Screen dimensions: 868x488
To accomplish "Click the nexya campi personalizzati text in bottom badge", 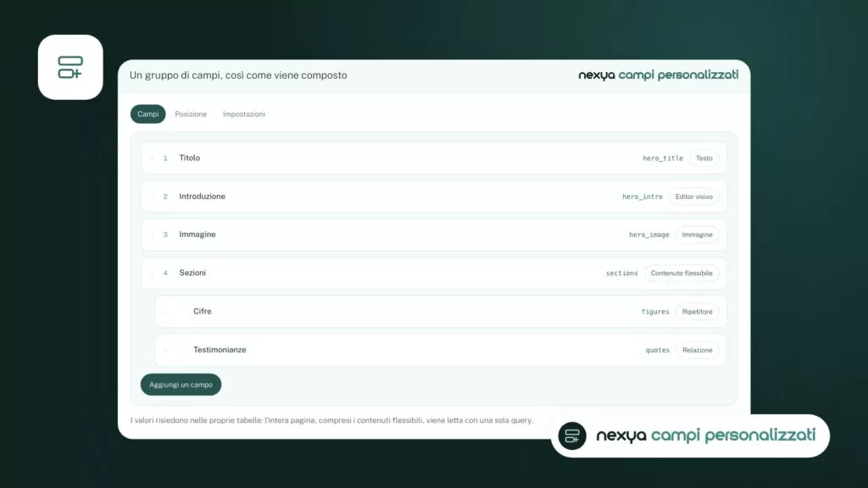I will [x=706, y=435].
